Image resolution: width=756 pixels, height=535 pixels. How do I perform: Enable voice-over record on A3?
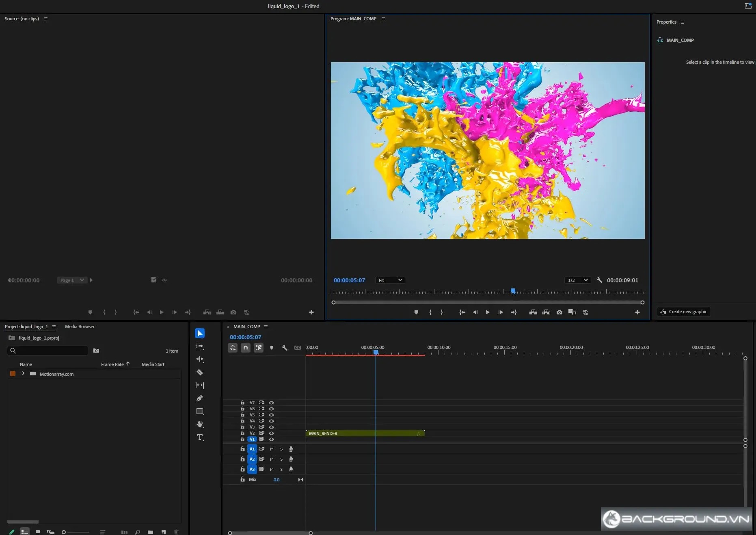(x=291, y=469)
